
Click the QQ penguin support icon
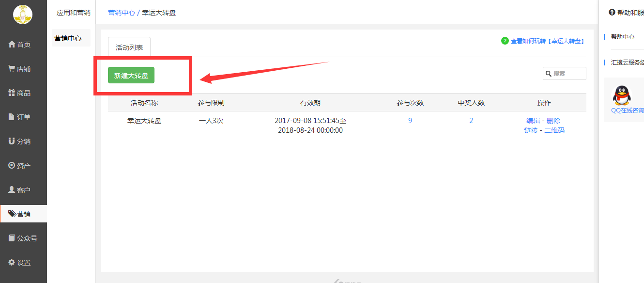click(x=622, y=95)
